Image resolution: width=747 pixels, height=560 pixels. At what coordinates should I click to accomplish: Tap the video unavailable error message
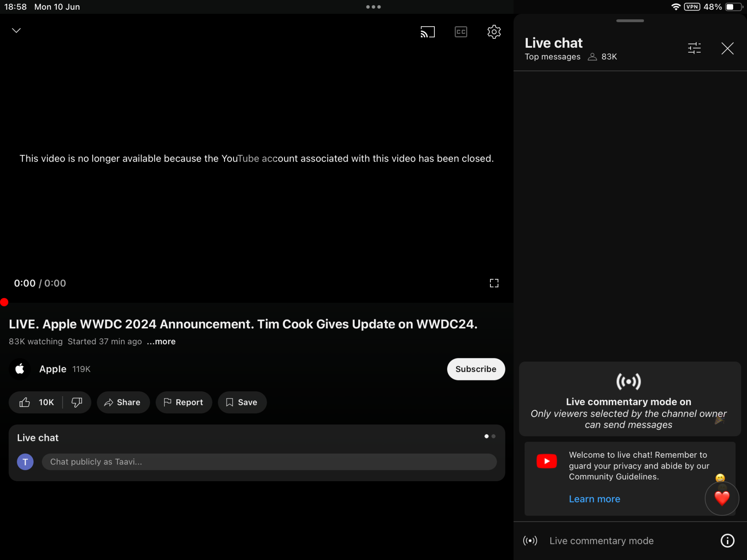(x=257, y=158)
